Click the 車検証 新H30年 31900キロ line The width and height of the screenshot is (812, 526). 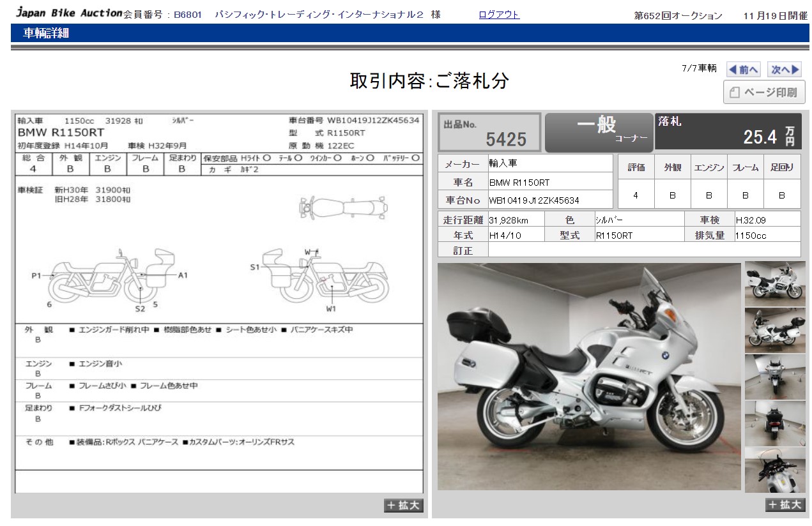[x=75, y=190]
